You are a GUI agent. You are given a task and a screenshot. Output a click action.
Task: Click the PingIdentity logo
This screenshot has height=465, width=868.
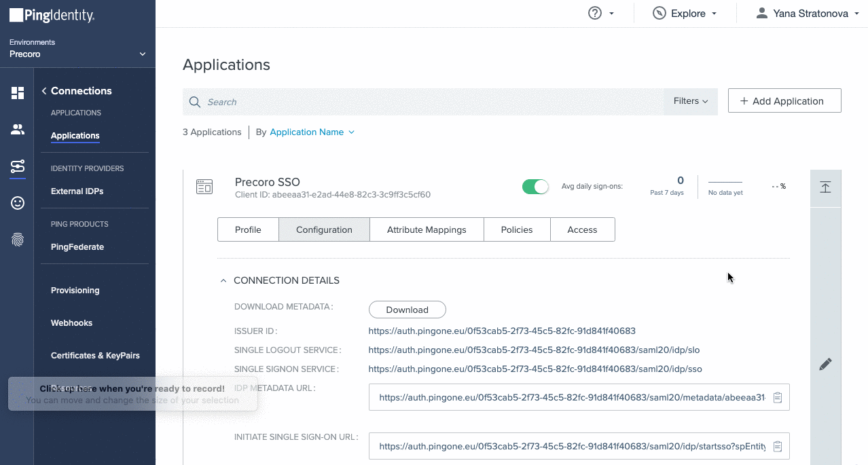tap(52, 16)
